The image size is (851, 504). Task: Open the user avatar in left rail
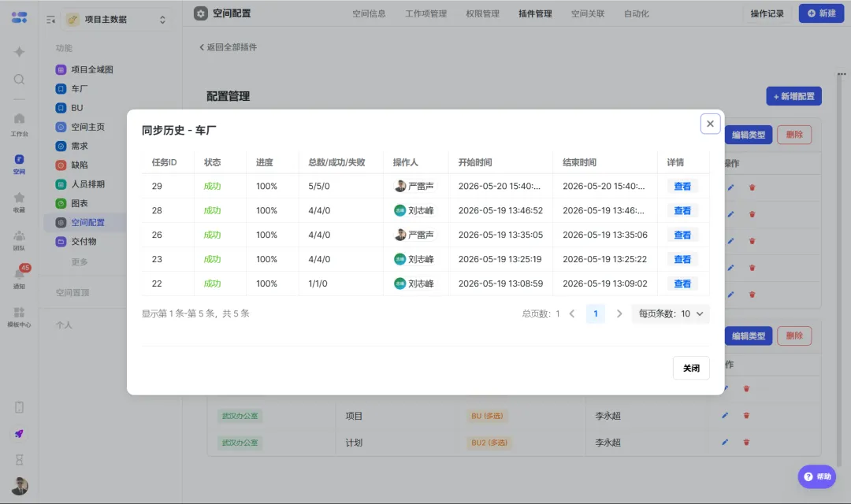pos(20,486)
